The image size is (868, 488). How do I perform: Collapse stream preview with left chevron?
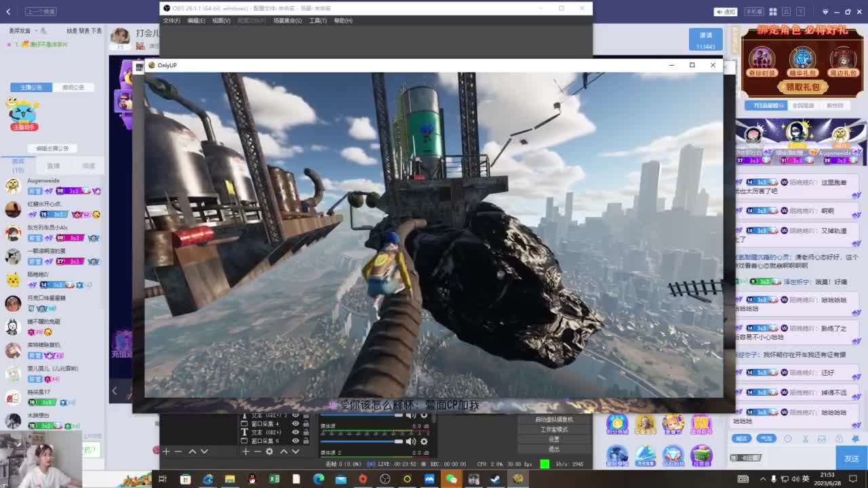pyautogui.click(x=114, y=390)
